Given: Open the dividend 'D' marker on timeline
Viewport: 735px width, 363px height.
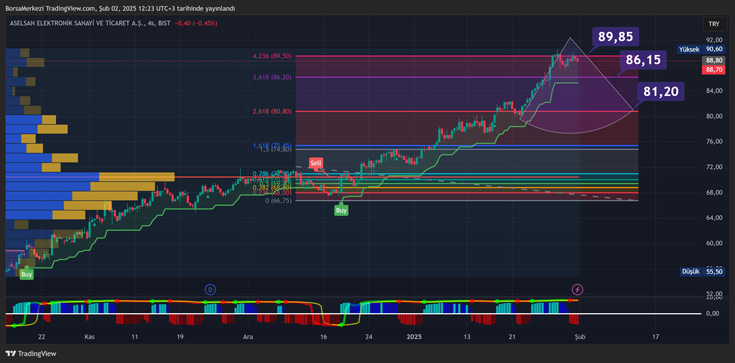Looking at the screenshot, I should click(x=210, y=289).
